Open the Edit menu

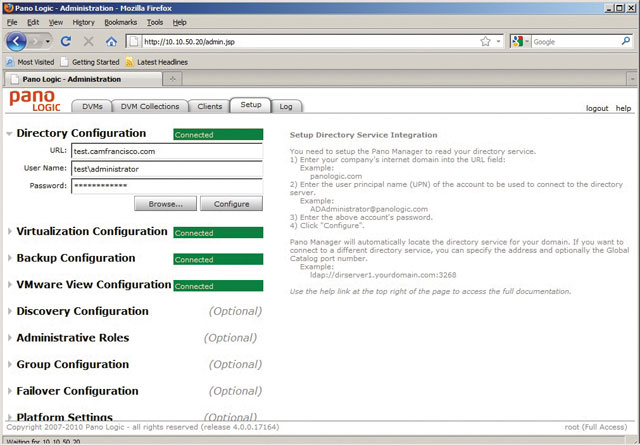pyautogui.click(x=33, y=22)
